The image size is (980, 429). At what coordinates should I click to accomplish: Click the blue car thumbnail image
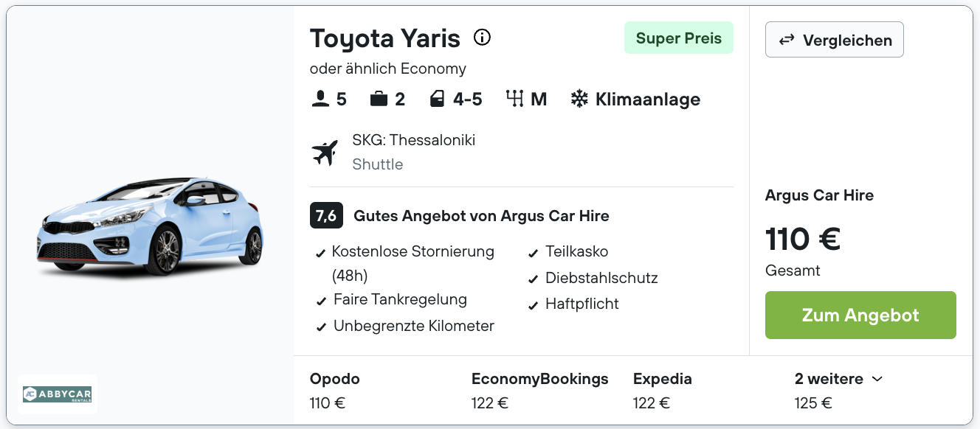point(151,226)
